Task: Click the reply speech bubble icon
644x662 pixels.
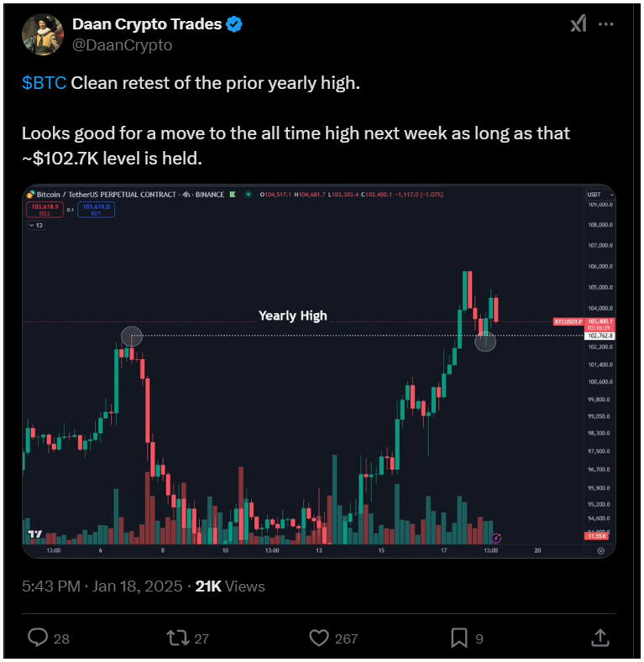Action: tap(38, 638)
